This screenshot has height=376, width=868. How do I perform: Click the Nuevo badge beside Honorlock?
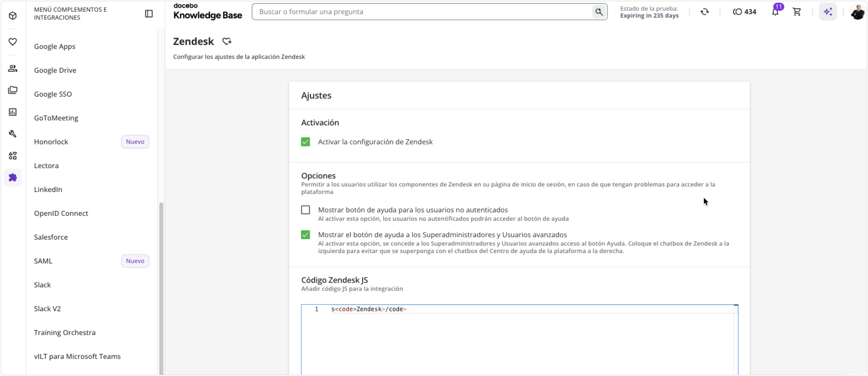(135, 142)
